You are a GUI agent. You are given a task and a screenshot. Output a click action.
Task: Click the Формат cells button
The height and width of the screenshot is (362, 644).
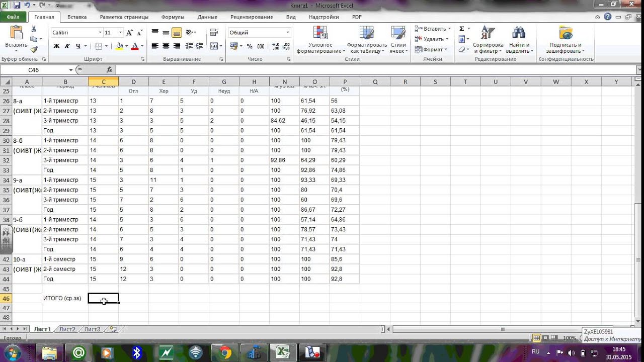pos(431,49)
